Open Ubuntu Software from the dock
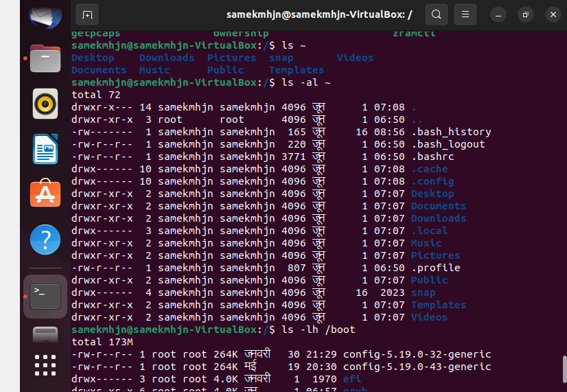This screenshot has width=567, height=392. (45, 194)
